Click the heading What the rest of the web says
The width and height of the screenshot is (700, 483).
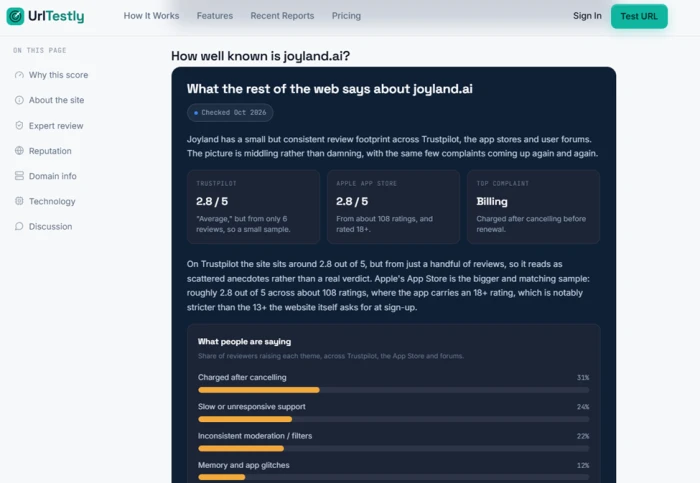(x=329, y=89)
